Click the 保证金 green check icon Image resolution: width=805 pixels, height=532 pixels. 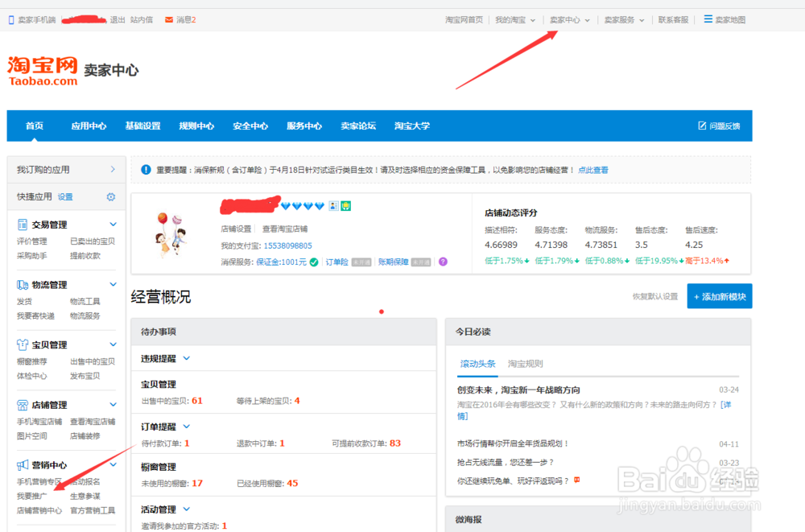[x=314, y=262]
